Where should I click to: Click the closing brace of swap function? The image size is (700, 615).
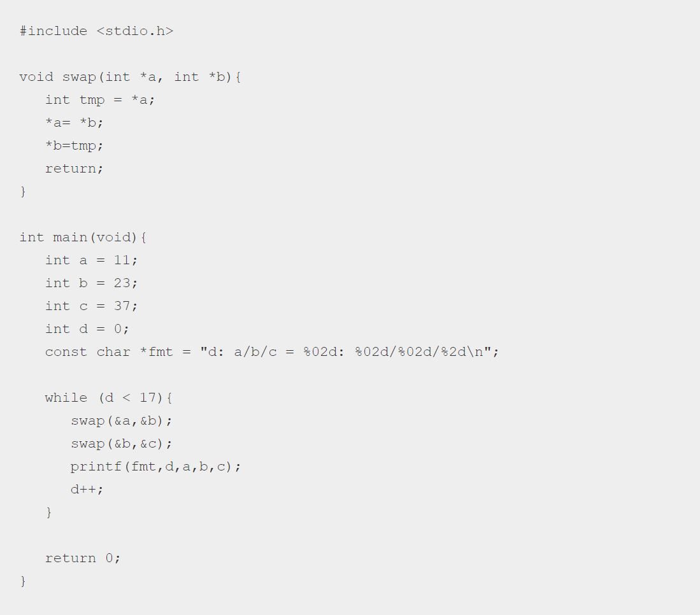[x=23, y=192]
